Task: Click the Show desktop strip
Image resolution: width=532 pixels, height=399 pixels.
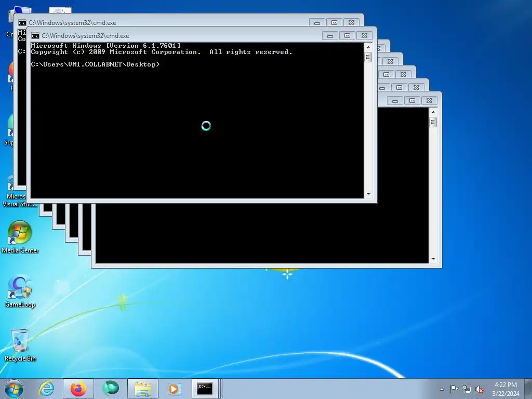Action: click(528, 389)
